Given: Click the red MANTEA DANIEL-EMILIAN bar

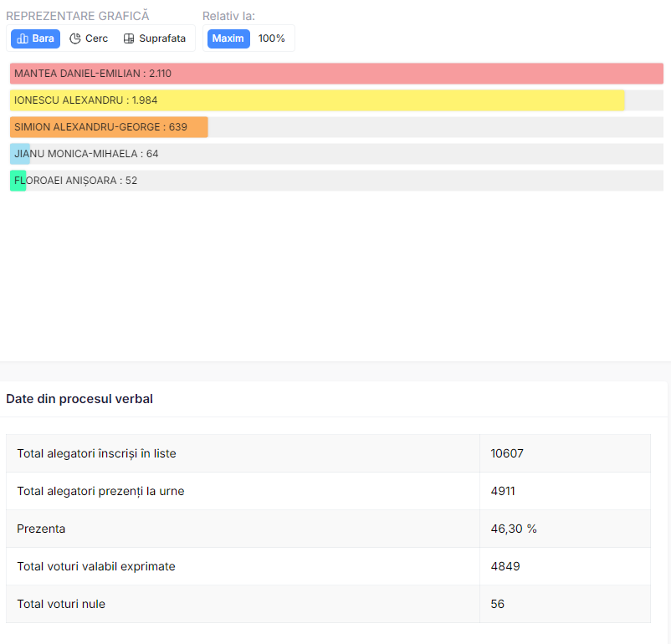Looking at the screenshot, I should click(x=337, y=74).
